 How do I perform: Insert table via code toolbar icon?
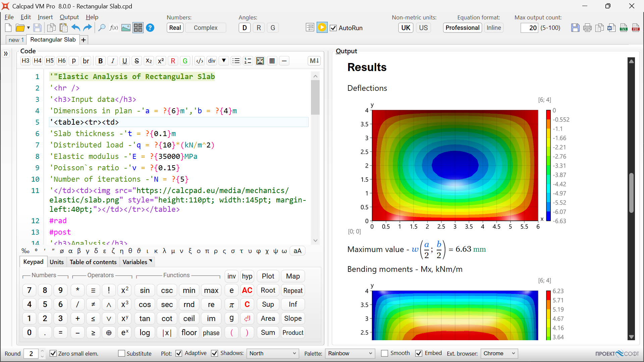click(x=272, y=61)
